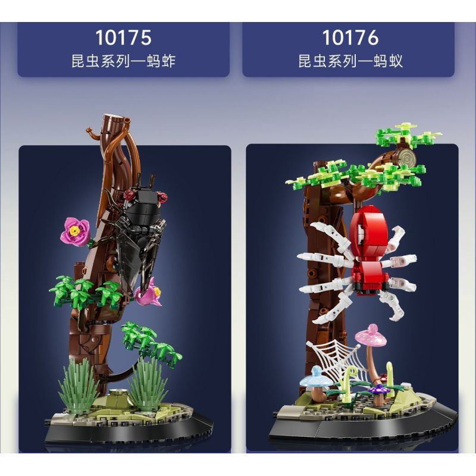Click the pink flower with yellow center
The width and height of the screenshot is (476, 476).
pos(75,230)
